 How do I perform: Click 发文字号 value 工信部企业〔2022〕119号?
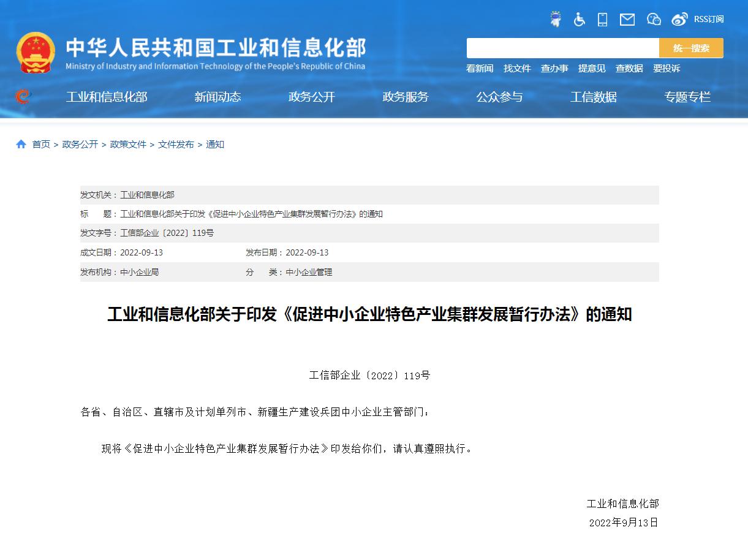click(x=167, y=233)
